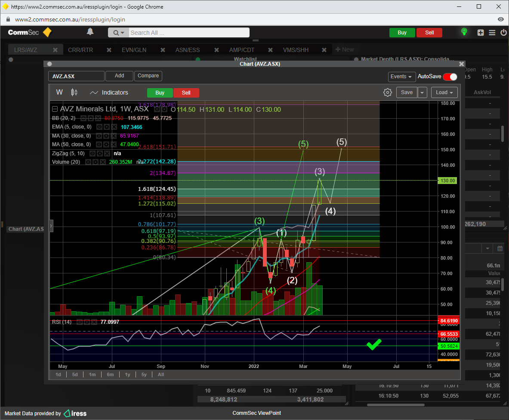Toggle visibility of MA (50, close, 0)
The height and width of the screenshot is (420, 509).
point(99,144)
